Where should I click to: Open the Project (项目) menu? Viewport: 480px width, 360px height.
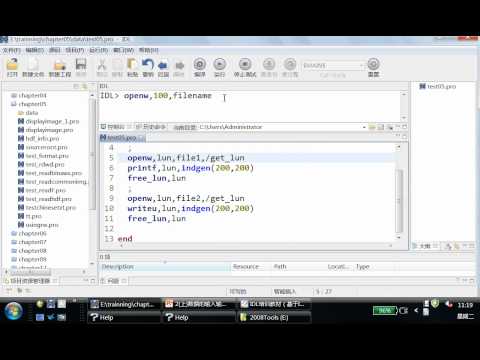(x=74, y=50)
